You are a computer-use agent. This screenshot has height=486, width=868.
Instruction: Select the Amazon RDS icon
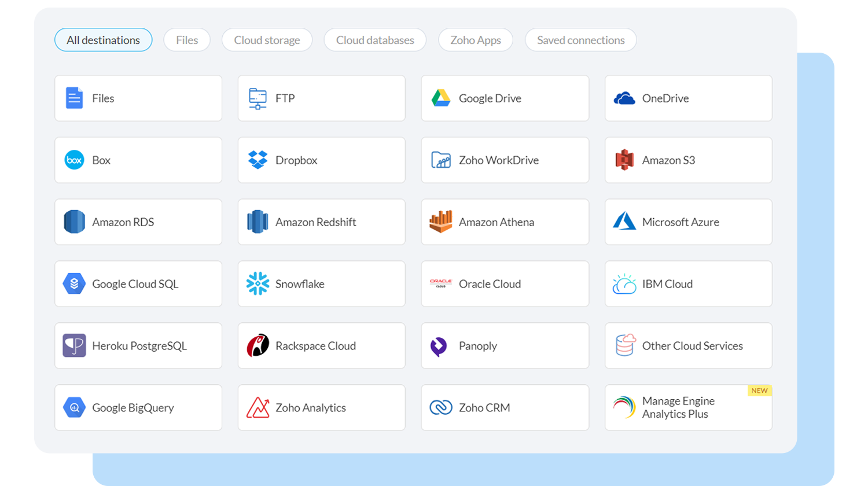point(74,222)
